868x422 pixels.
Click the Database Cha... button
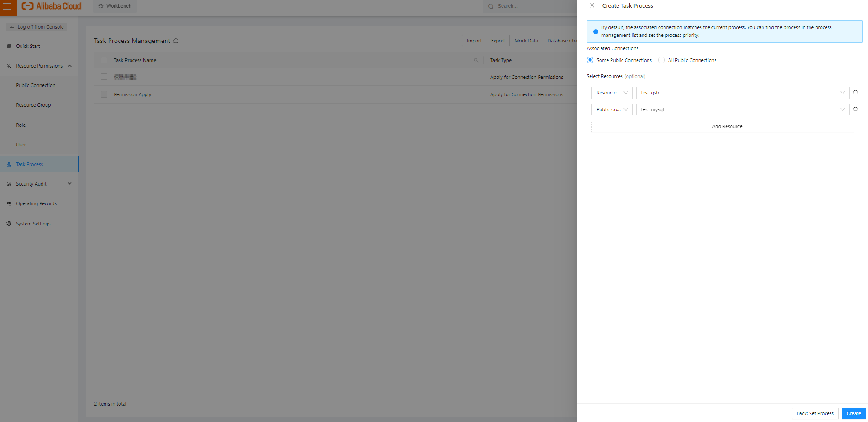click(x=560, y=41)
